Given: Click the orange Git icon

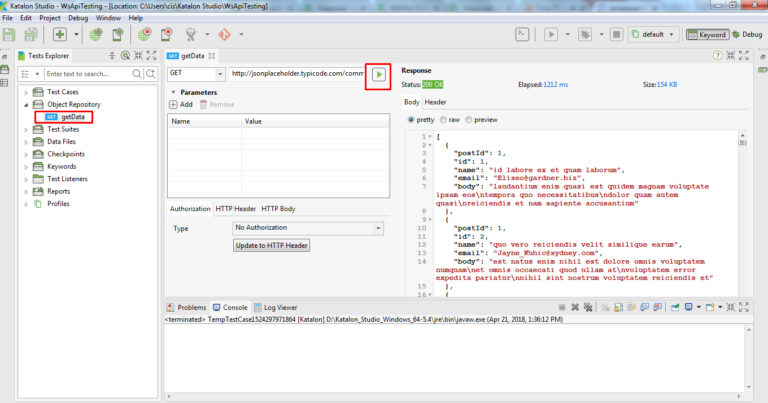Looking at the screenshot, I should click(224, 34).
